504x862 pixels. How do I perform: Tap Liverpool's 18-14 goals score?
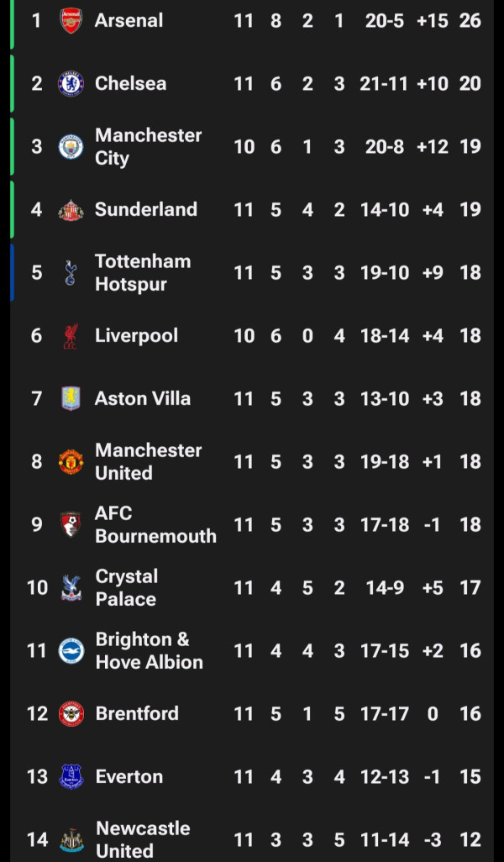384,335
